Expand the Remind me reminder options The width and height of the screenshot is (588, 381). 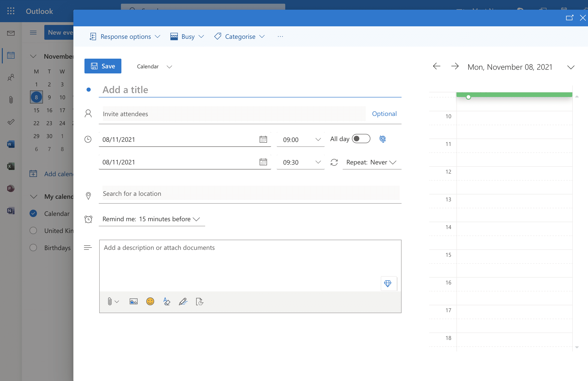coord(196,219)
